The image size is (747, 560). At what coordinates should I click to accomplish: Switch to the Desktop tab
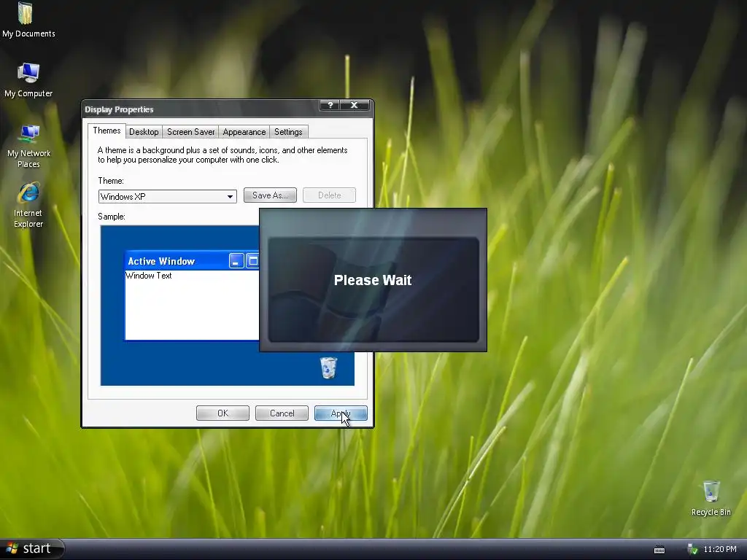pos(144,132)
